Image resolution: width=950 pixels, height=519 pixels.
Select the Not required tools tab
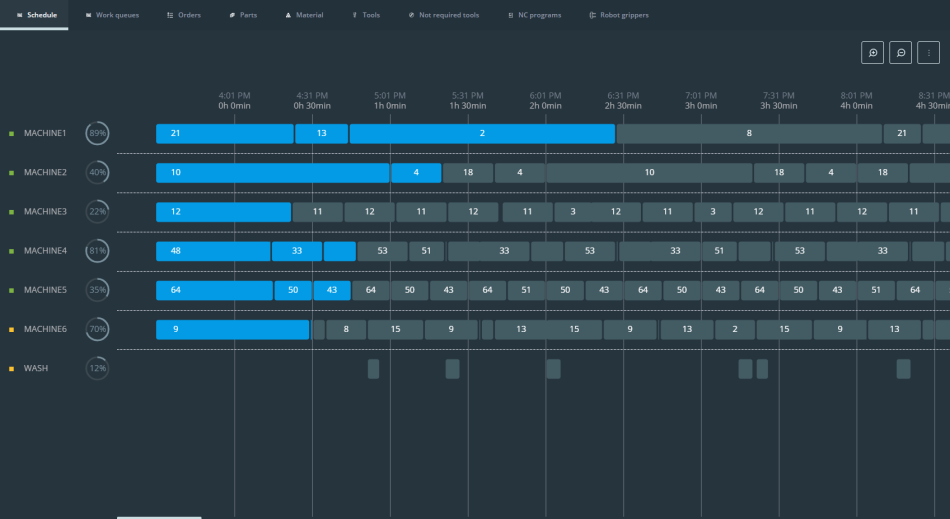tap(444, 15)
